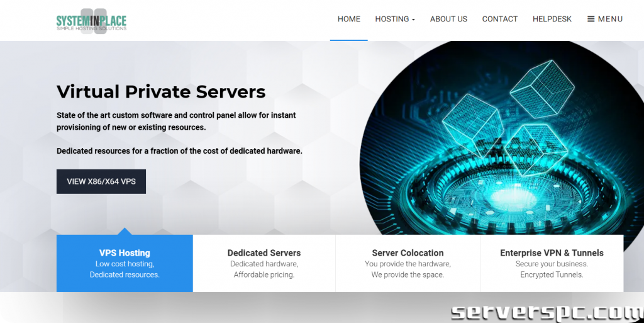Show the Enterprise VPN & Tunnels tab
The width and height of the screenshot is (644, 323).
tap(552, 263)
